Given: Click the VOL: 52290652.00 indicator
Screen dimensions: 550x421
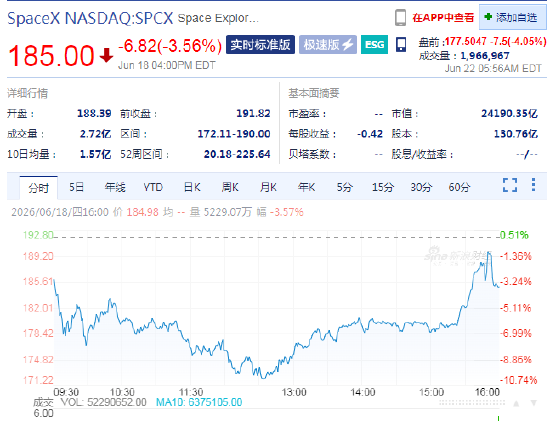Looking at the screenshot, I should pyautogui.click(x=103, y=402).
